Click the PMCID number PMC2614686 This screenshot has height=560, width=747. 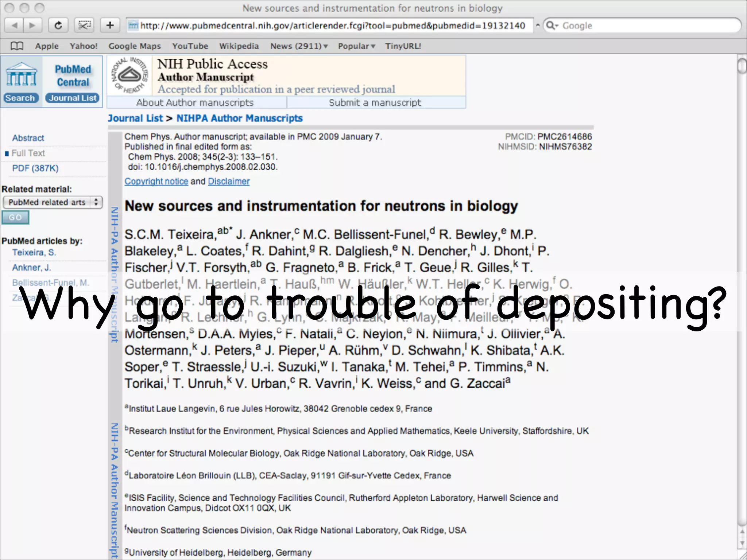[565, 137]
